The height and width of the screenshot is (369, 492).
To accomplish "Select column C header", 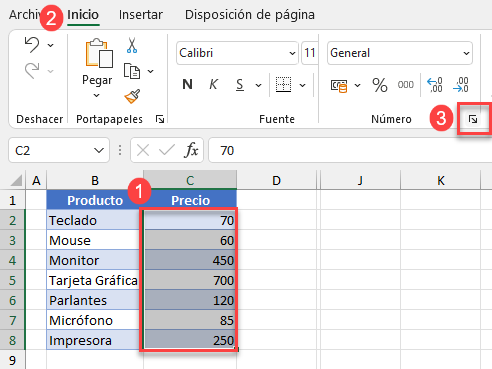I will [190, 180].
